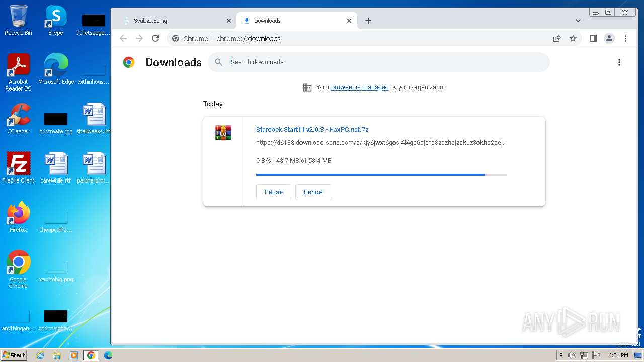Viewport: 644px width, 362px height.
Task: Launch FileZilla Client shortcut
Action: pyautogui.click(x=18, y=167)
